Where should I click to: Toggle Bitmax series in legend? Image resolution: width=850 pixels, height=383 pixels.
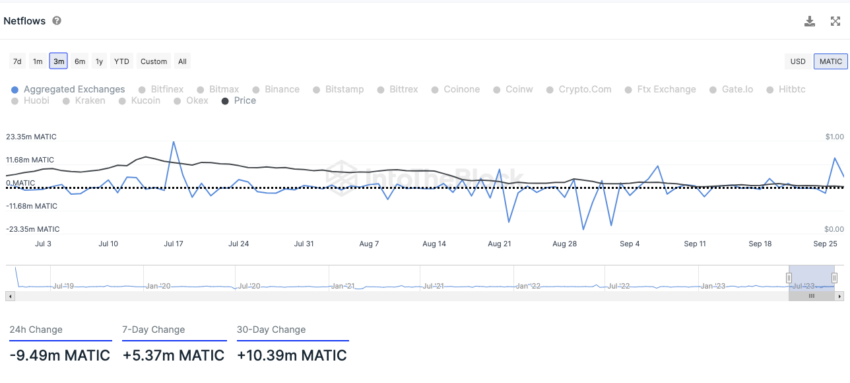click(x=218, y=89)
